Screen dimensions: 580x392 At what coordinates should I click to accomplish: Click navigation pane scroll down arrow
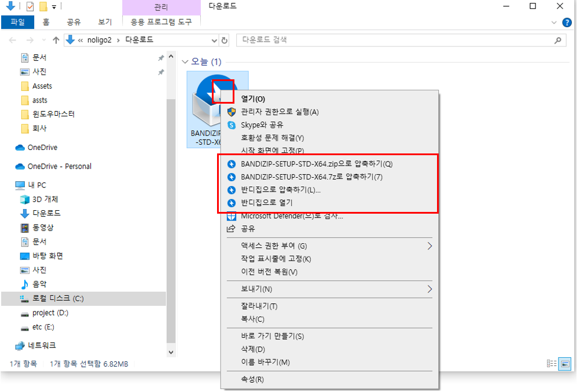171,352
